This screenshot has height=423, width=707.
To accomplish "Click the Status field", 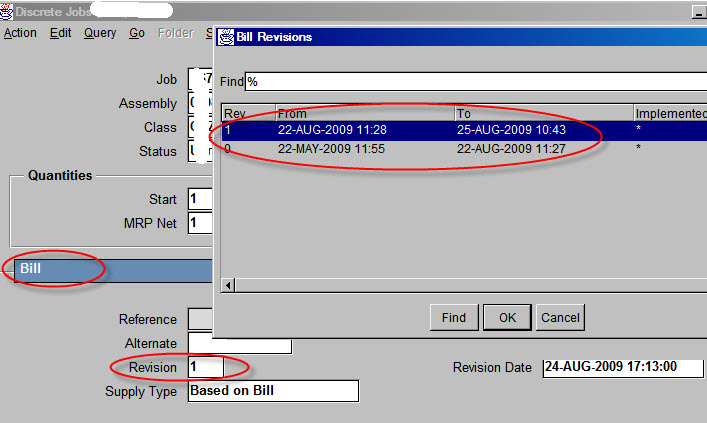I will (200, 151).
